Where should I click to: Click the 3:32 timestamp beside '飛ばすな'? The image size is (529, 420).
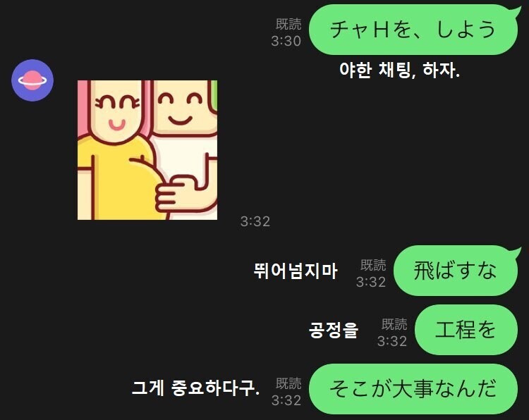pos(371,282)
